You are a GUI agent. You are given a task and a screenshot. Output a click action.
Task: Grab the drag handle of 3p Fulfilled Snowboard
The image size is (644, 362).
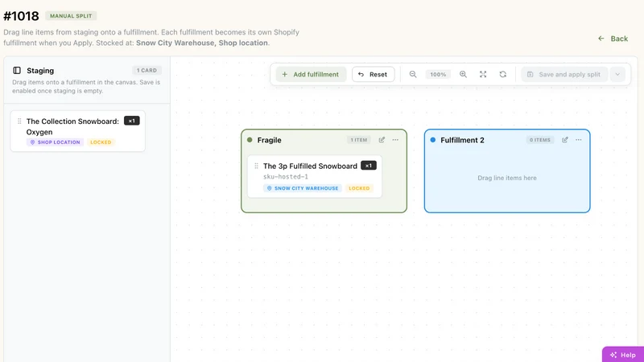point(256,166)
